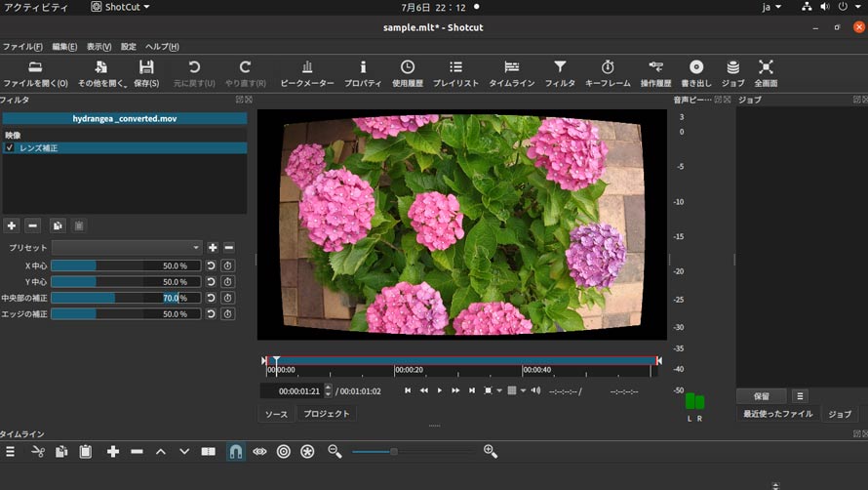Open the player zoom level dropdown arrow
The width and height of the screenshot is (868, 490).
click(x=499, y=390)
